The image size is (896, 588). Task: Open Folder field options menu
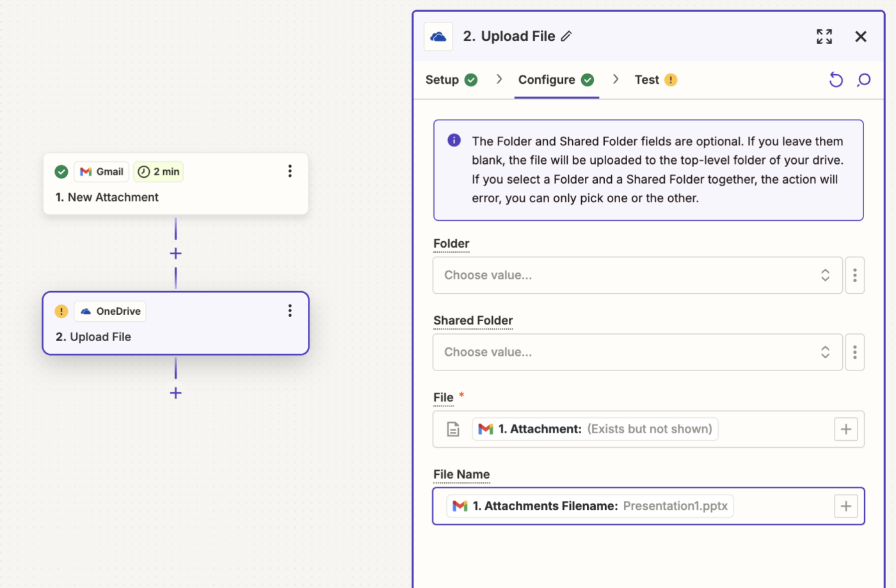[x=854, y=275]
